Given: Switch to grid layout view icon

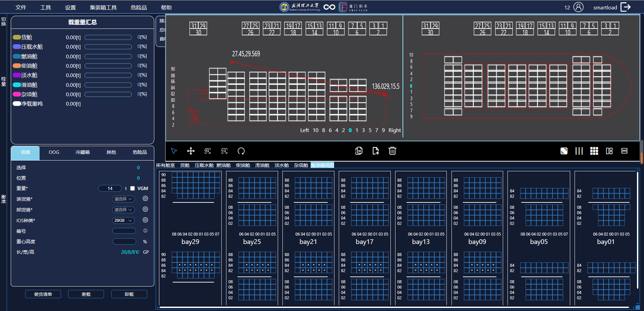Looking at the screenshot, I should (x=594, y=151).
